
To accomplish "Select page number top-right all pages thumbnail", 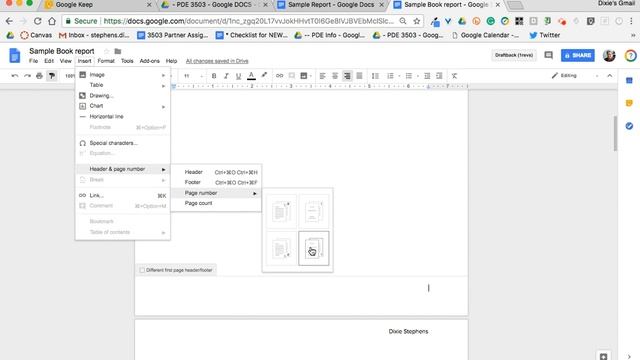I will coord(282,211).
